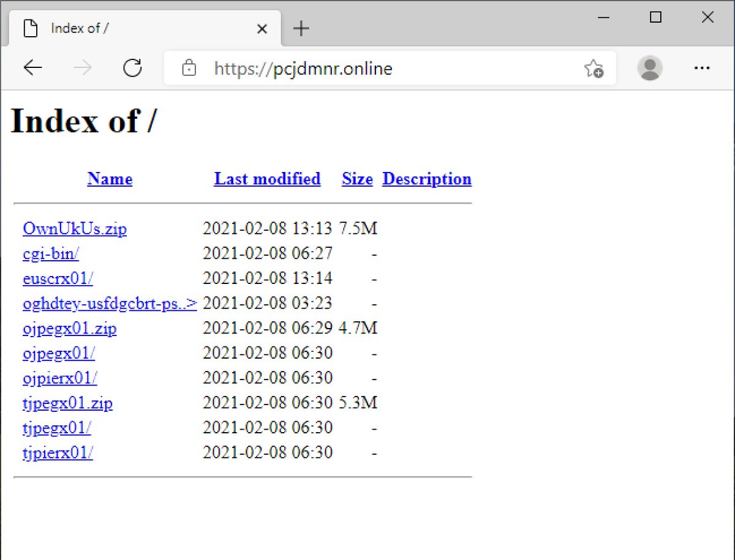Screen dimensions: 735x560
Task: Click the address bar URL pcjdmnr.online
Action: coord(303,68)
